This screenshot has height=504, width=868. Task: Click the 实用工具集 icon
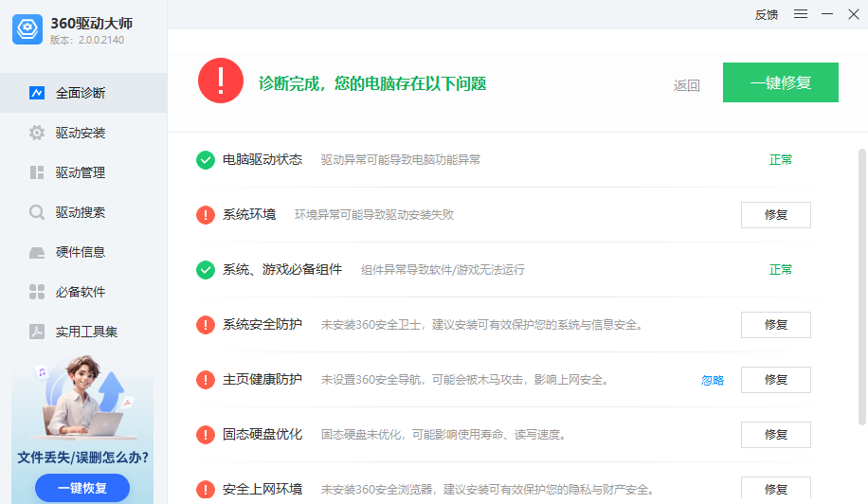pyautogui.click(x=37, y=332)
